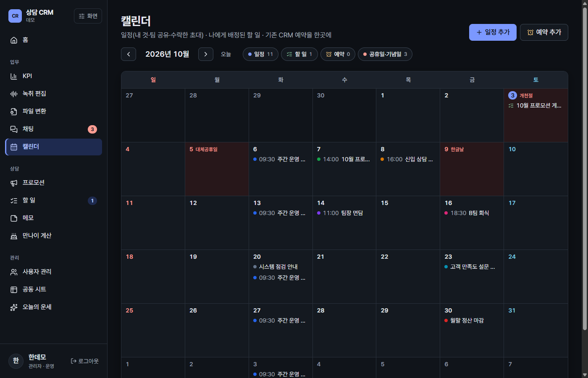
Task: Click the 할 일 checklist icon in sidebar
Action: tap(14, 200)
